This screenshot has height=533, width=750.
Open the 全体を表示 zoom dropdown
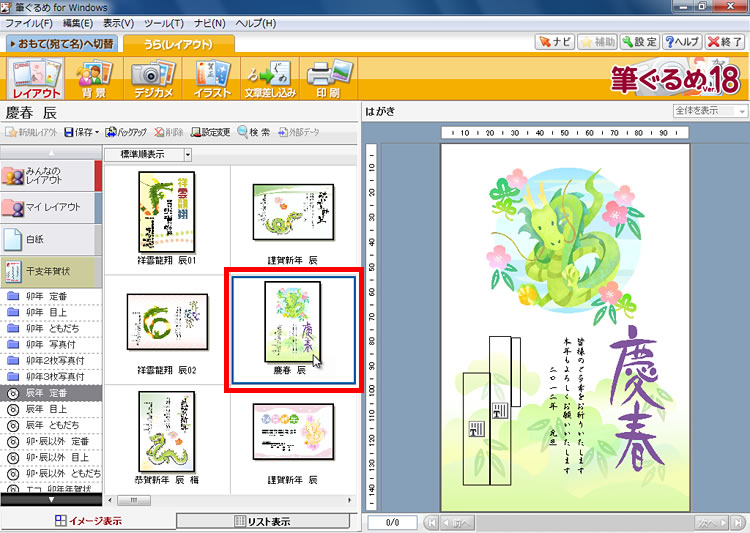click(710, 111)
